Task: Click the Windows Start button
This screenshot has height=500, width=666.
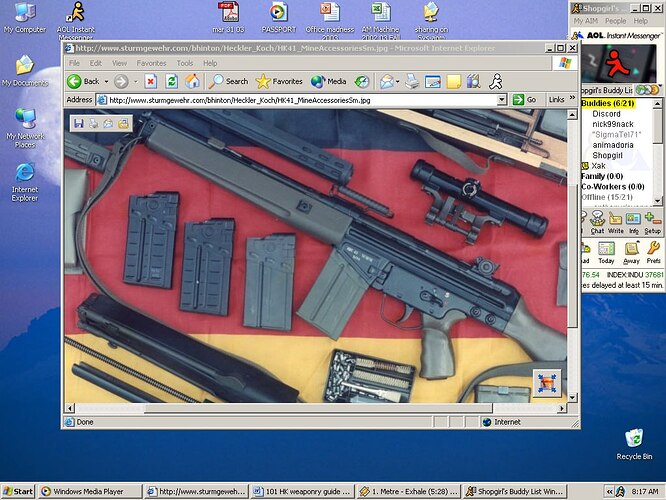Action: tap(18, 491)
